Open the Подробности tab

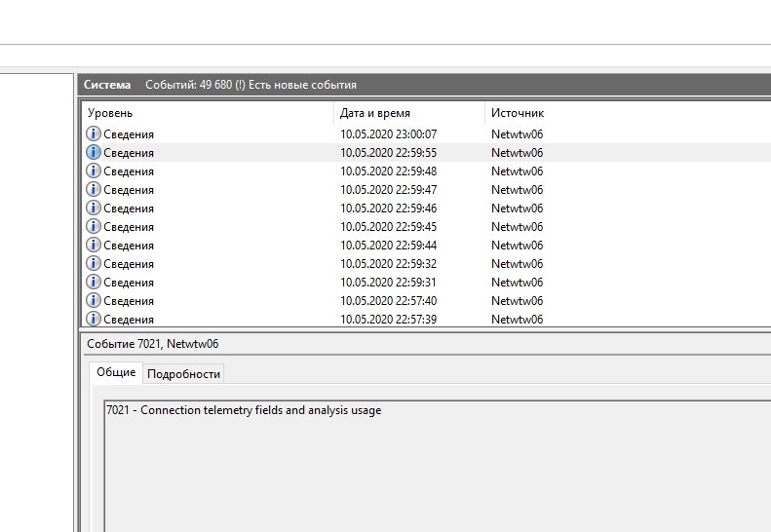(x=183, y=374)
